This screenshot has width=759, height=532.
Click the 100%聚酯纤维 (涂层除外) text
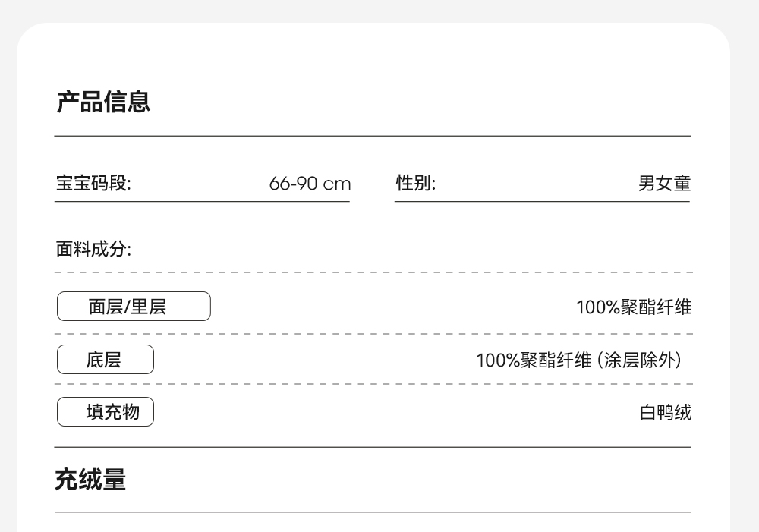(579, 360)
